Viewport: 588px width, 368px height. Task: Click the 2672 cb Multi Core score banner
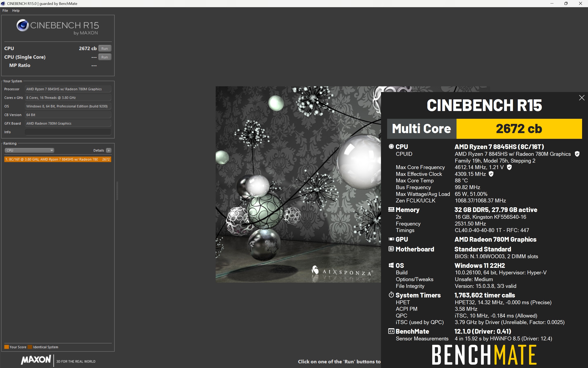(519, 129)
